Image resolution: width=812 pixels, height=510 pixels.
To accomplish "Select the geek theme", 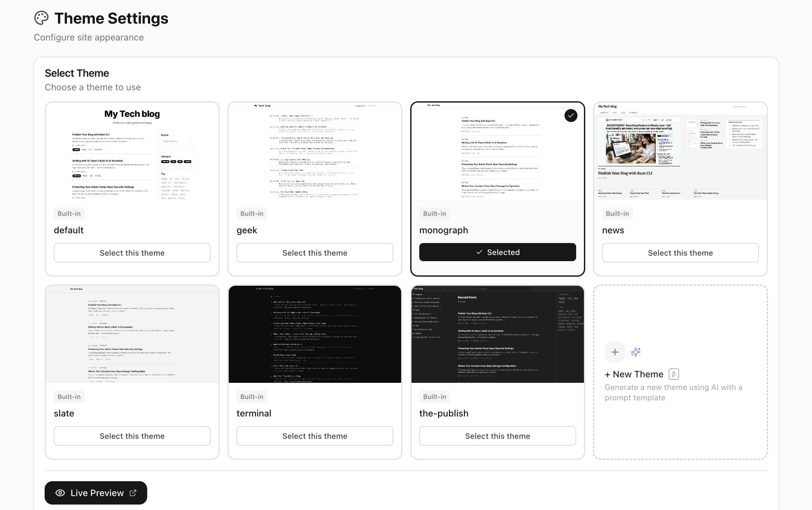I will click(x=315, y=253).
